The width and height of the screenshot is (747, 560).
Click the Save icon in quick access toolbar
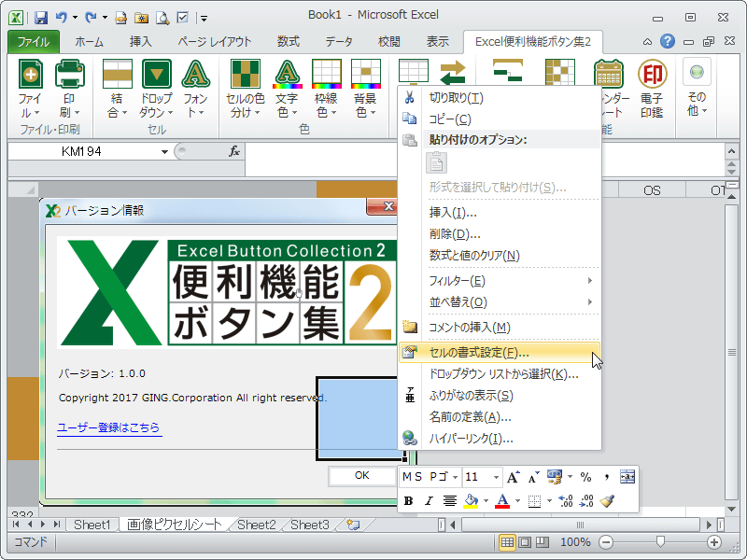coord(41,18)
